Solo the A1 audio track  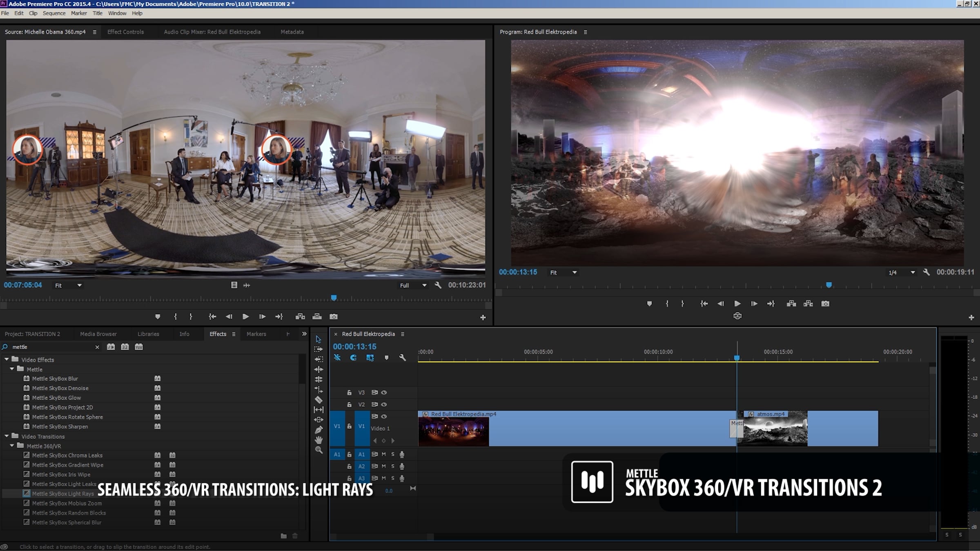click(393, 454)
